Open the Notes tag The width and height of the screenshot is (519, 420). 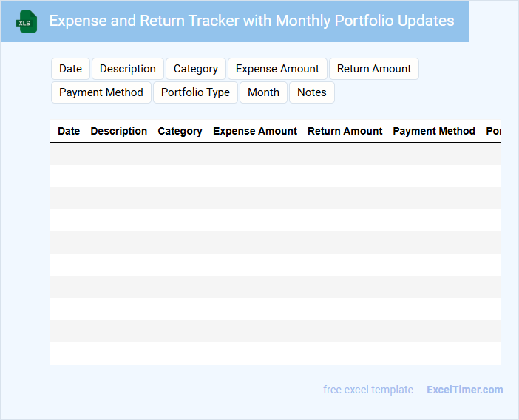(311, 92)
